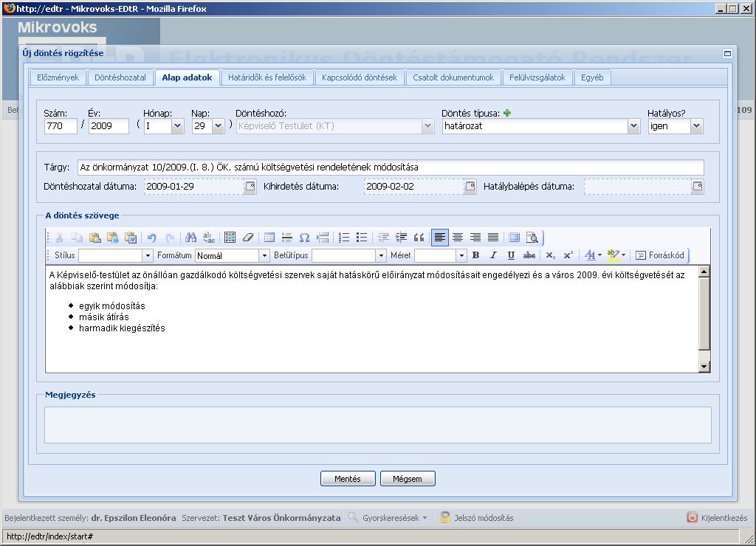Image resolution: width=756 pixels, height=546 pixels.
Task: Insert special character Omega icon
Action: [304, 238]
